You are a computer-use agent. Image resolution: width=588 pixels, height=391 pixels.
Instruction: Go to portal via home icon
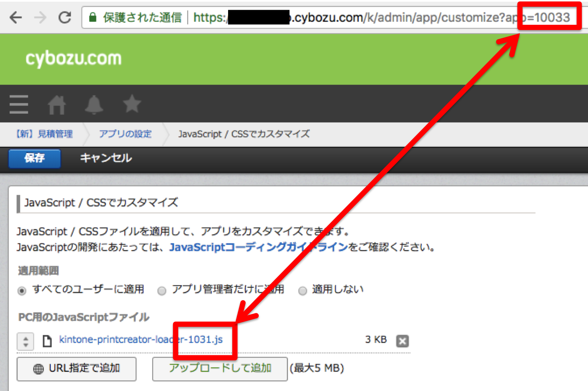click(x=57, y=105)
